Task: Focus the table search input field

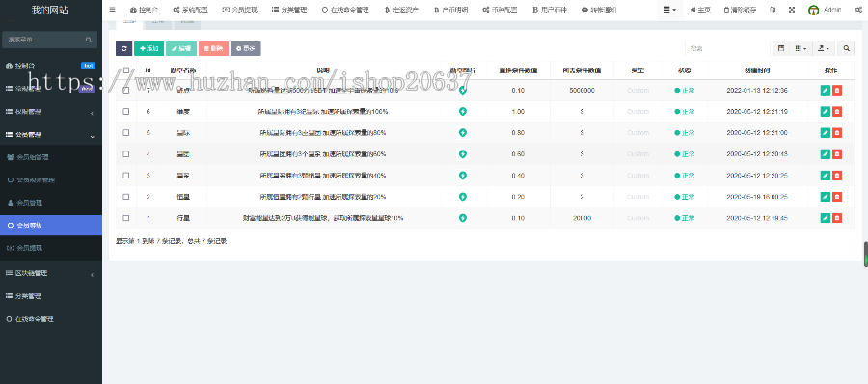Action: [727, 49]
